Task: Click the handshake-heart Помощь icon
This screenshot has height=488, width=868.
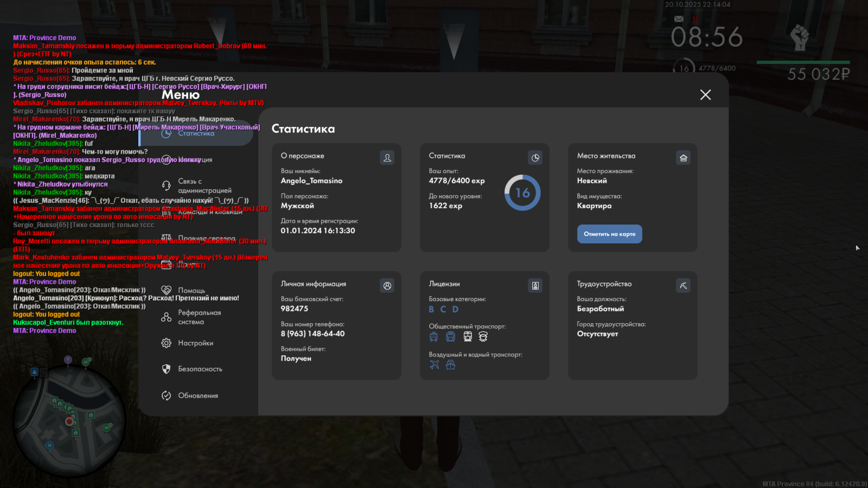Action: pyautogui.click(x=167, y=290)
